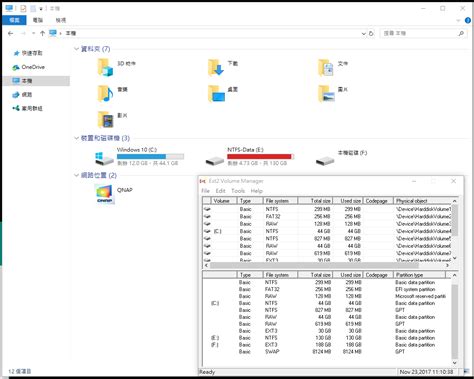Sort by Total size column in top list

315,201
